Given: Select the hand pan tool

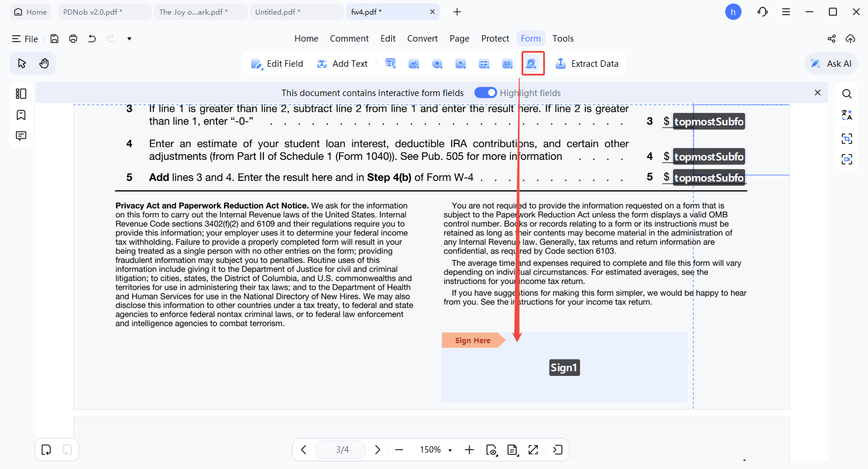Looking at the screenshot, I should [x=44, y=63].
